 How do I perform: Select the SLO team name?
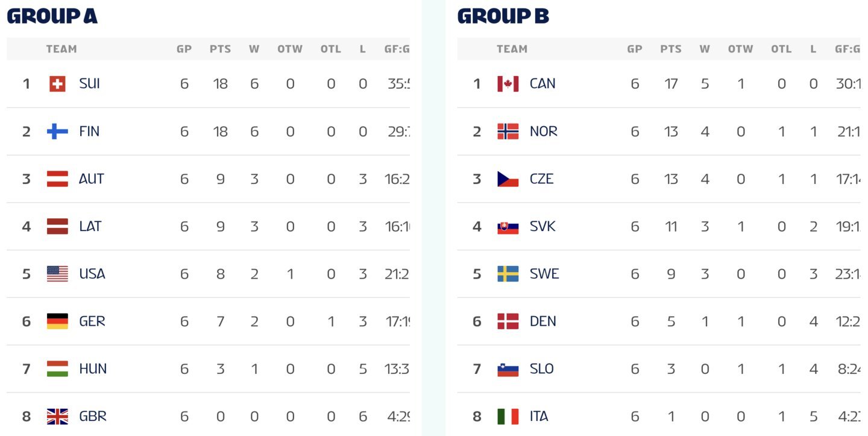click(542, 369)
